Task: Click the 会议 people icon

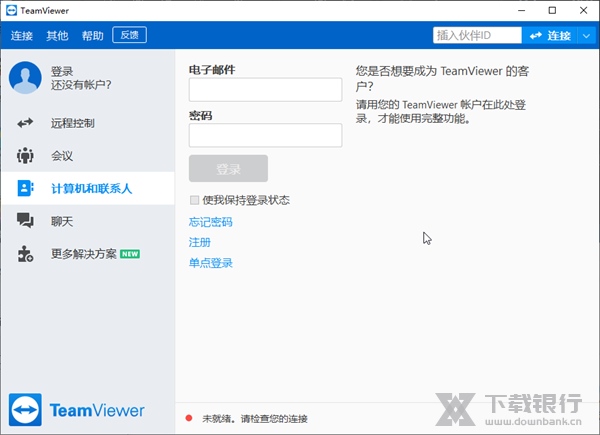Action: [x=25, y=156]
